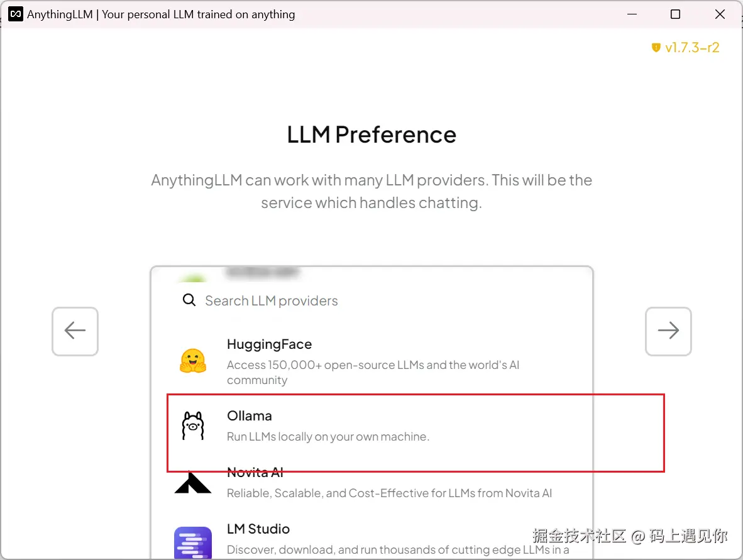The width and height of the screenshot is (743, 560).
Task: Click the magnifying glass search icon
Action: (x=189, y=300)
